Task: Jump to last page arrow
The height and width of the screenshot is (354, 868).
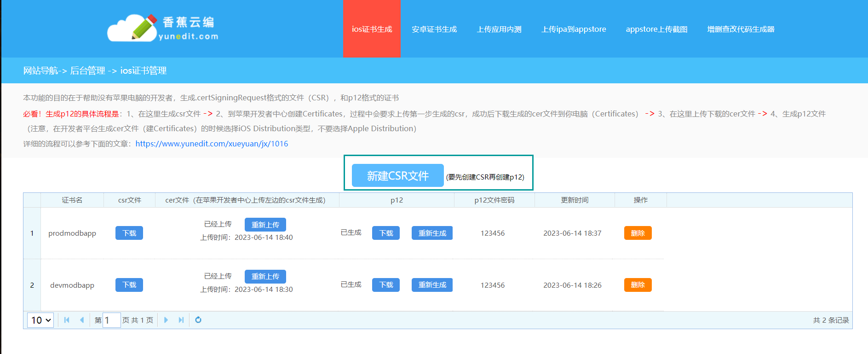Action: point(181,320)
